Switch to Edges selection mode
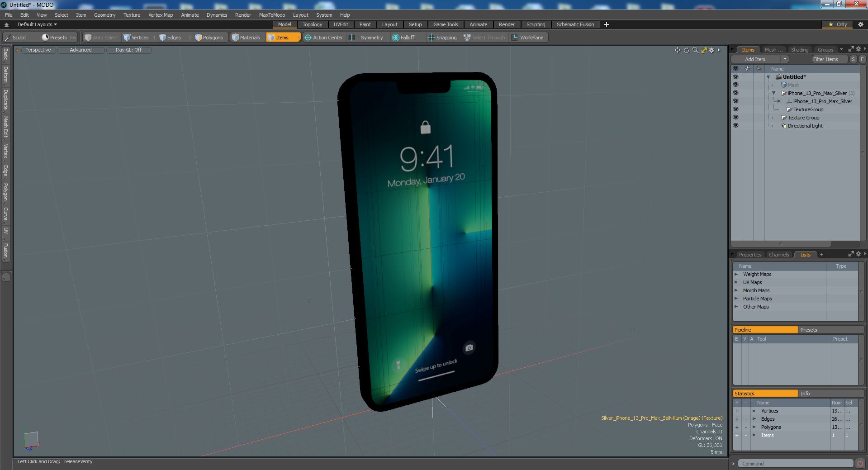868x470 pixels. [x=174, y=38]
